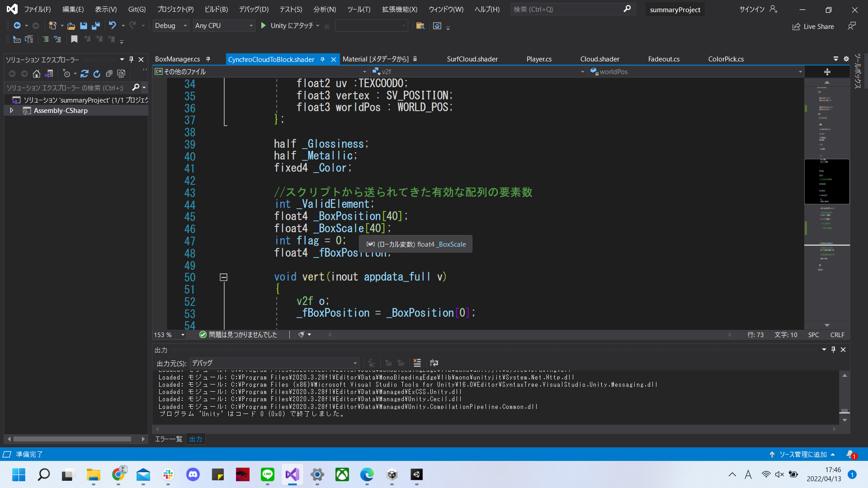The image size is (868, 488).
Task: Open Slack from the taskbar
Action: point(168,474)
